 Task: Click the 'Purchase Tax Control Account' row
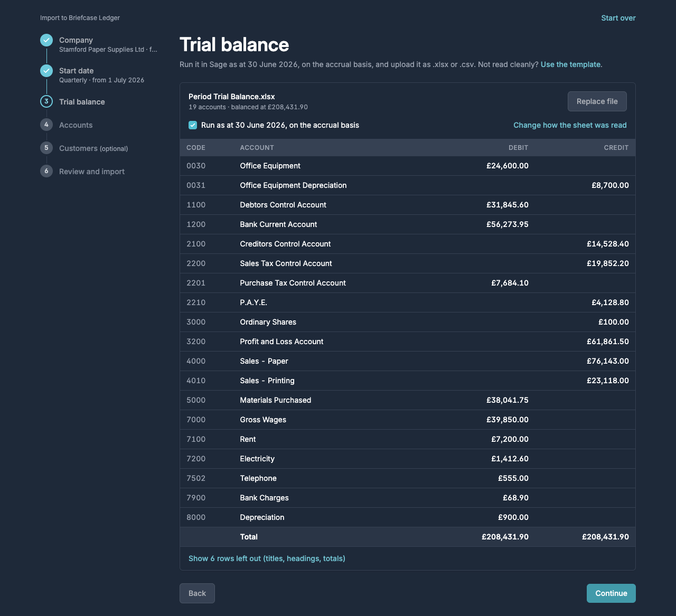tap(408, 283)
